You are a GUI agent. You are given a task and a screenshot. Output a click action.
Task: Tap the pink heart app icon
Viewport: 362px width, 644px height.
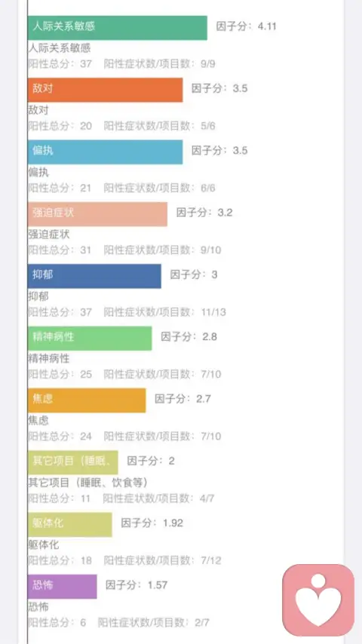318,600
